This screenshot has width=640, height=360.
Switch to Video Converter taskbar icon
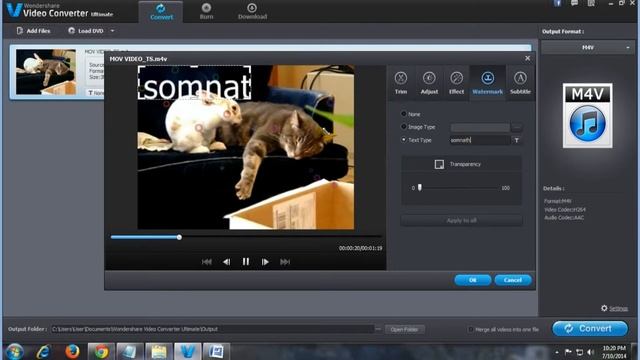[187, 351]
